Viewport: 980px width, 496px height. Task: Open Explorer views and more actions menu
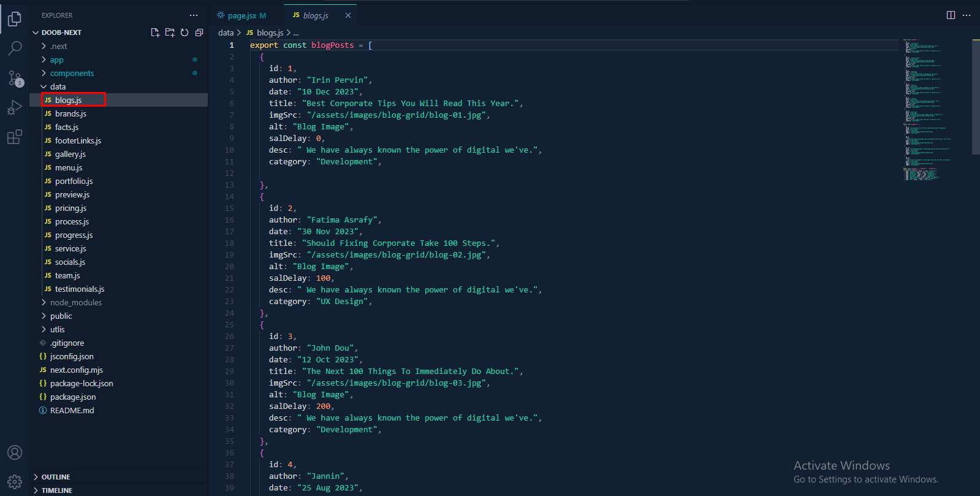194,15
